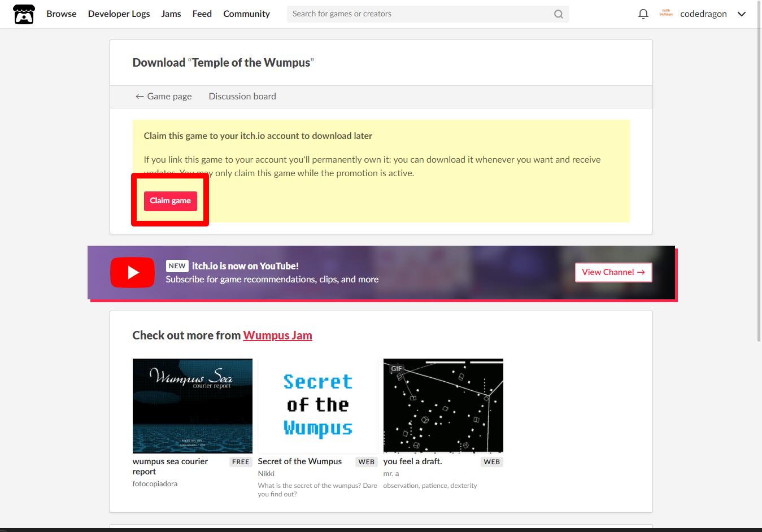Click the YouTube play logo

(x=132, y=272)
